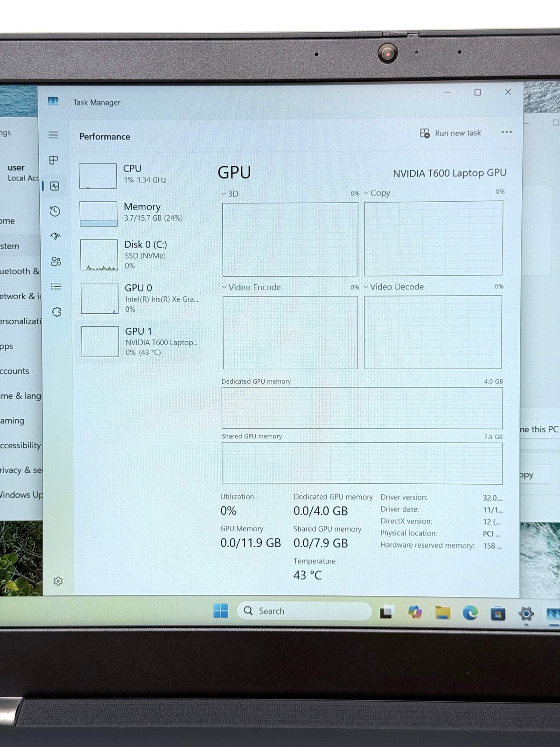Select the GPU 0 Intel Iris Xe entry
This screenshot has height=747, width=560.
[x=140, y=298]
